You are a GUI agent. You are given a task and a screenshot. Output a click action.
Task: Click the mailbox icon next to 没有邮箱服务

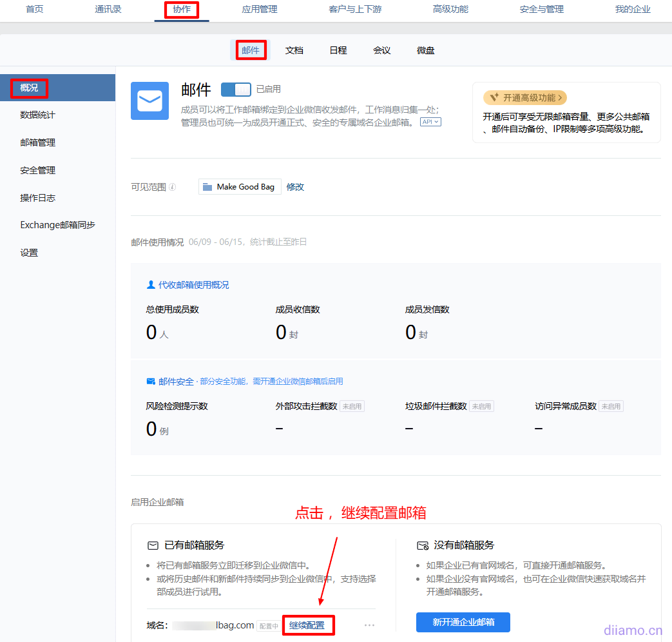pos(423,545)
